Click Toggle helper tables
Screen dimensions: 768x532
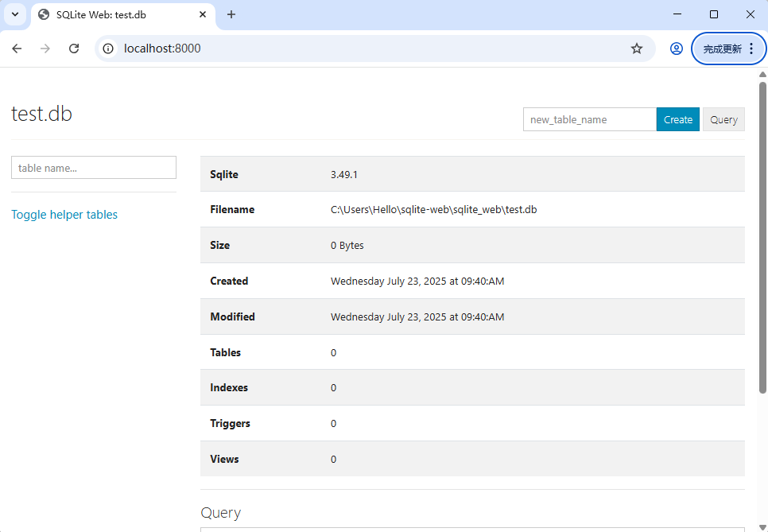pyautogui.click(x=64, y=215)
